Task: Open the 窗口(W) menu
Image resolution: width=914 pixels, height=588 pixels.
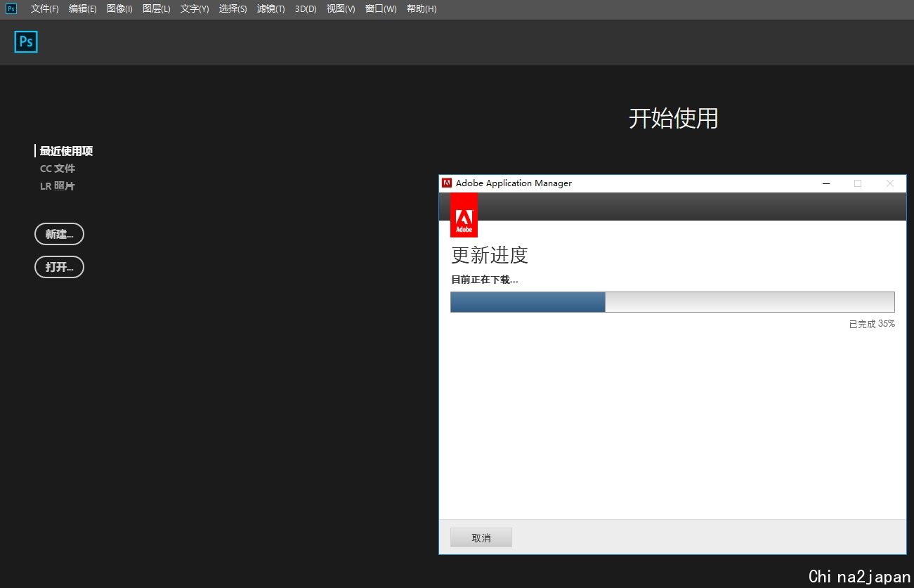Action: click(x=381, y=9)
